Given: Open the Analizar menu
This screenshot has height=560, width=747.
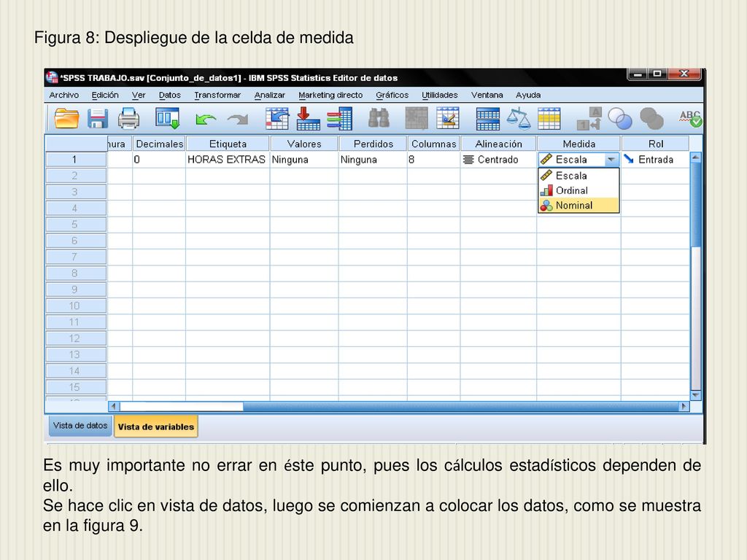Looking at the screenshot, I should pos(270,95).
